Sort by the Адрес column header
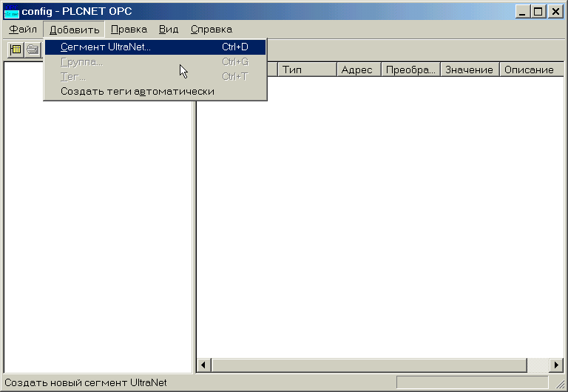 pyautogui.click(x=359, y=70)
